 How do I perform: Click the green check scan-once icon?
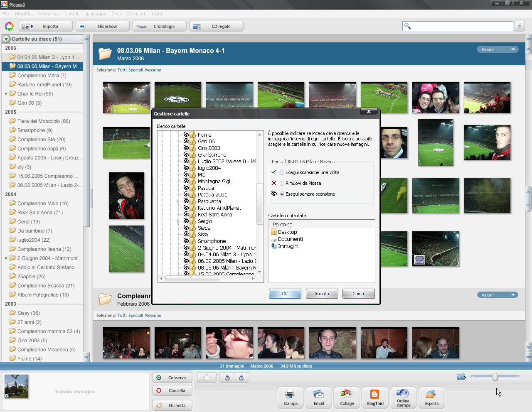click(x=273, y=172)
